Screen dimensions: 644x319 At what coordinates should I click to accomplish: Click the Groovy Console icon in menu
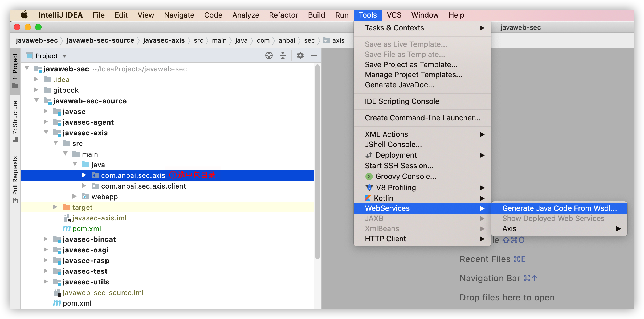tap(369, 177)
